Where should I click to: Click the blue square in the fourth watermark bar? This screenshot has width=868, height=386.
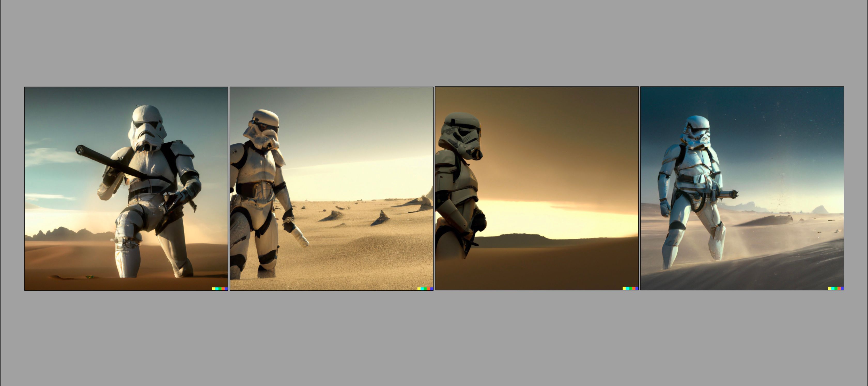pyautogui.click(x=842, y=288)
